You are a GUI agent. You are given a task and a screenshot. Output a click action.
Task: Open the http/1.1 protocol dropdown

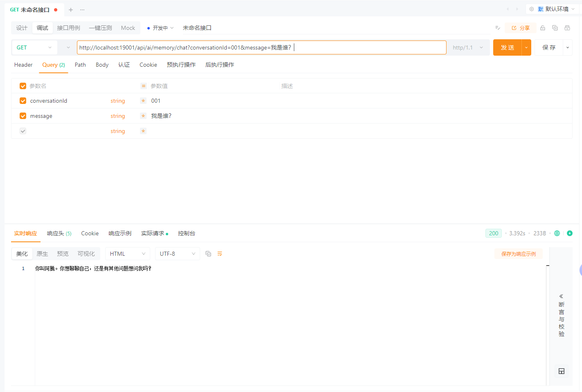[468, 47]
